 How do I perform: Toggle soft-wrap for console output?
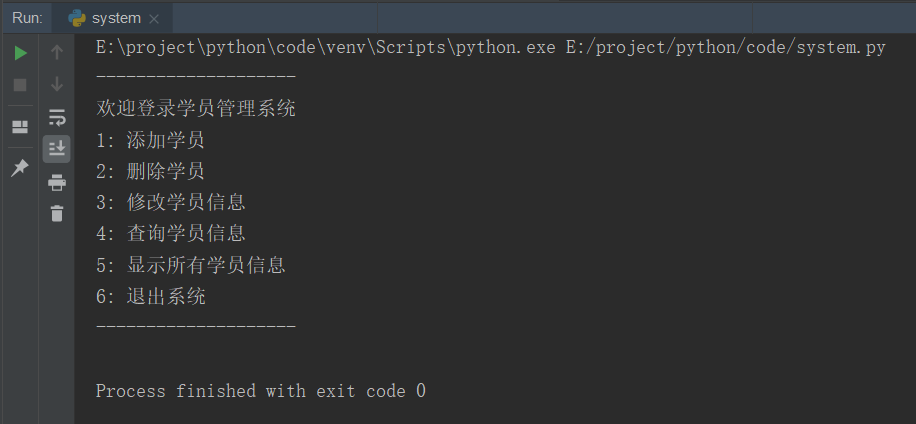pyautogui.click(x=57, y=117)
